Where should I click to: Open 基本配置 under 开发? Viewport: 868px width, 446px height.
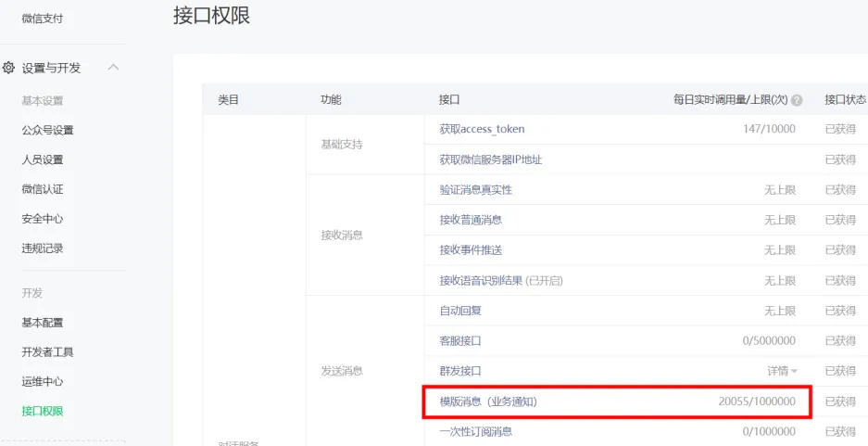tap(42, 323)
